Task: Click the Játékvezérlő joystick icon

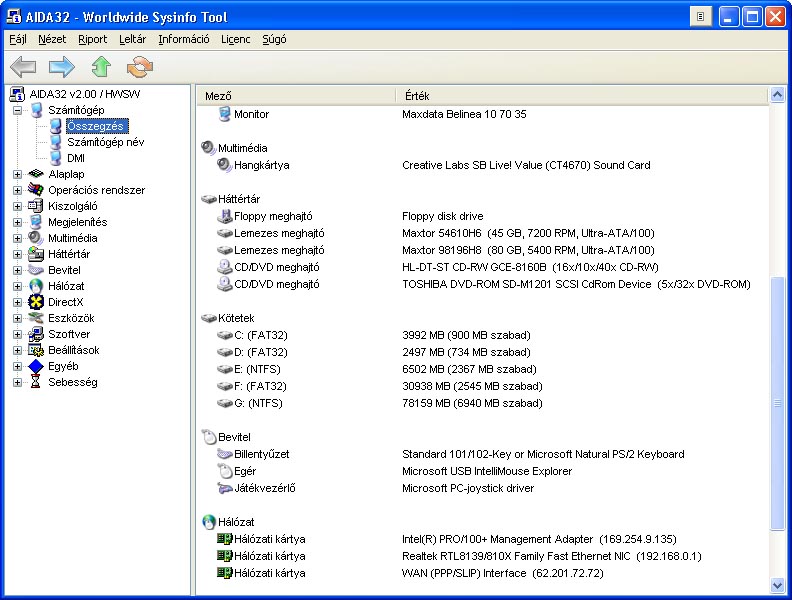Action: coord(224,488)
